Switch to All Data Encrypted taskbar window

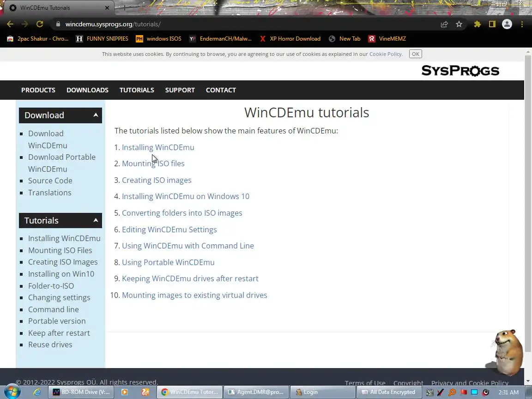[389, 392]
